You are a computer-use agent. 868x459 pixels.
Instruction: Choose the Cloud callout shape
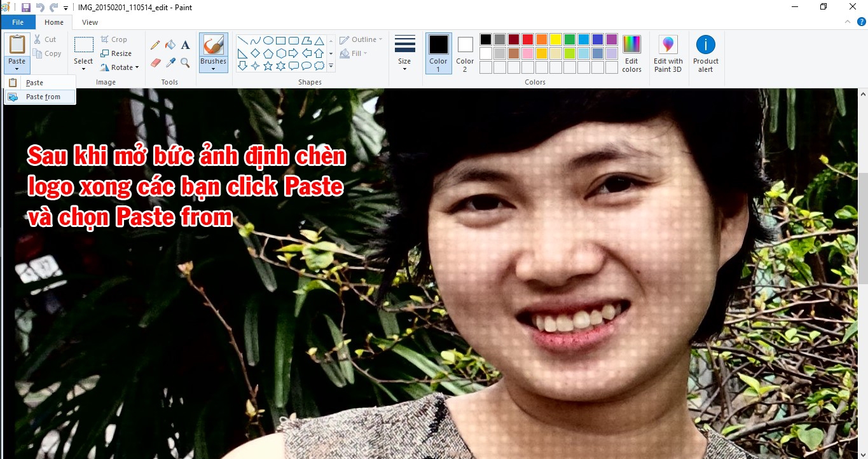pos(319,65)
